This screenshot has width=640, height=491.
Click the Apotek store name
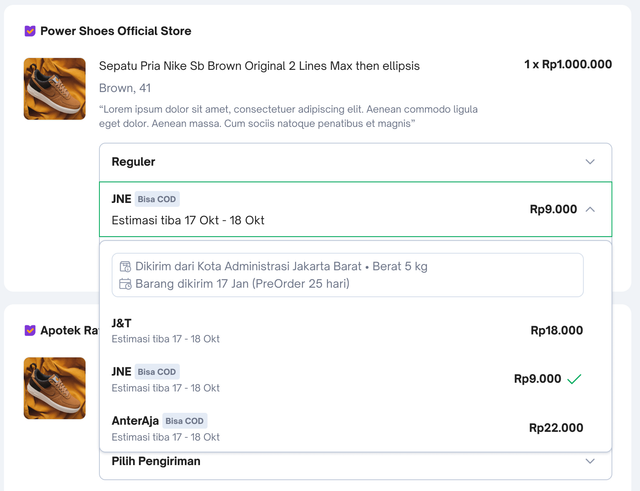pos(70,330)
